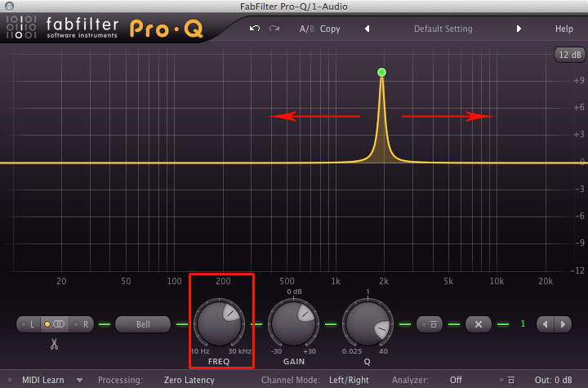This screenshot has width=588, height=388.
Task: Open the 12 dB display range dropdown
Action: click(567, 56)
